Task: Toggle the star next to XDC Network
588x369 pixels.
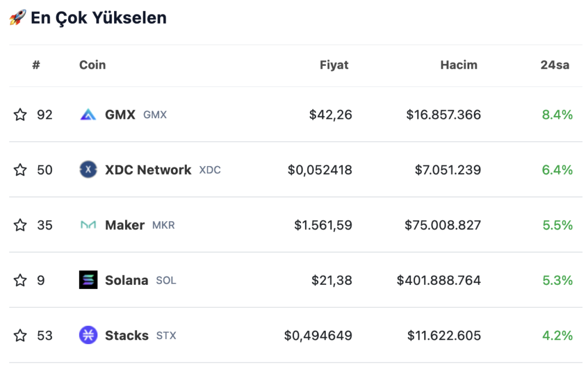Action: [20, 170]
